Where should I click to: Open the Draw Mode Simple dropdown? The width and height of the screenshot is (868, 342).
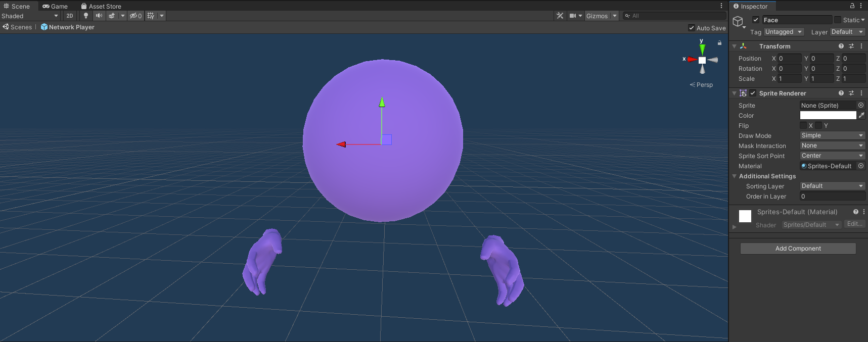[x=833, y=135]
